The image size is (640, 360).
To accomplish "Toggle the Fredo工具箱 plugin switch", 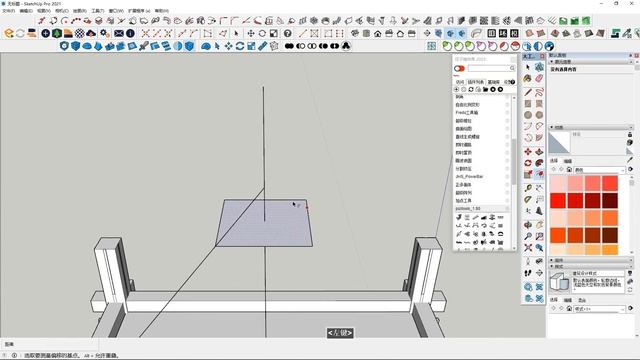I will coord(507,113).
